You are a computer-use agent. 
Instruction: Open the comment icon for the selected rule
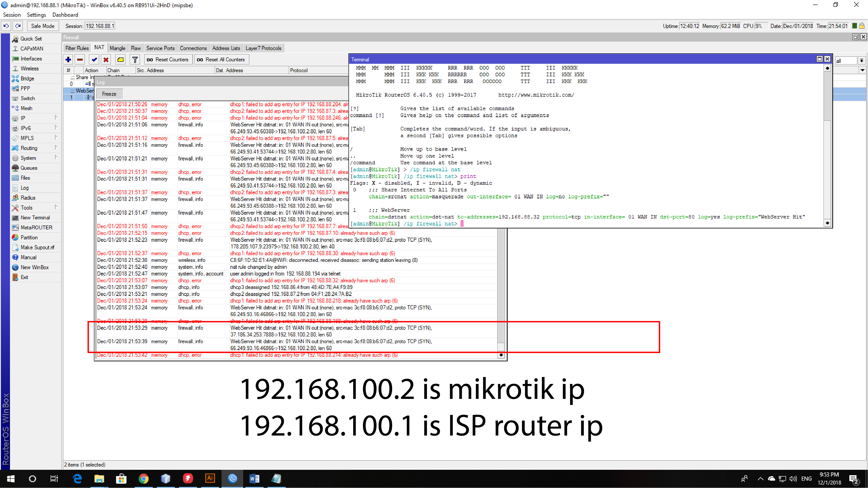click(x=120, y=60)
